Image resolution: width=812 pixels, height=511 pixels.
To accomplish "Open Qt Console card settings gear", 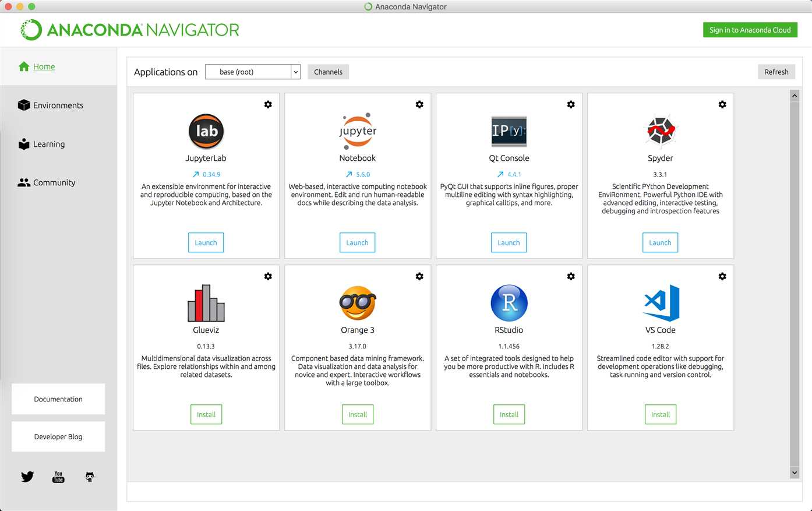I will click(571, 104).
